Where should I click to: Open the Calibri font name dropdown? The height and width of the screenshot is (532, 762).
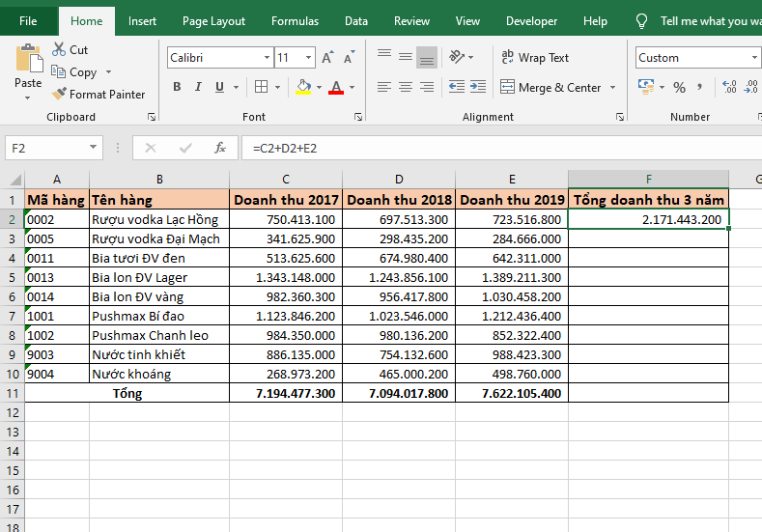pos(266,58)
